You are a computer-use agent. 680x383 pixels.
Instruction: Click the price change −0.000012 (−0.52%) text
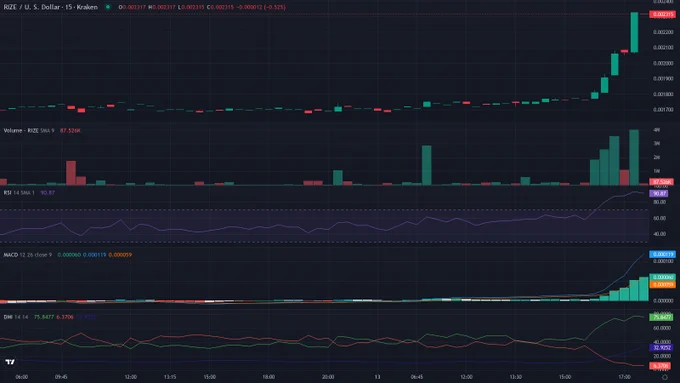261,7
